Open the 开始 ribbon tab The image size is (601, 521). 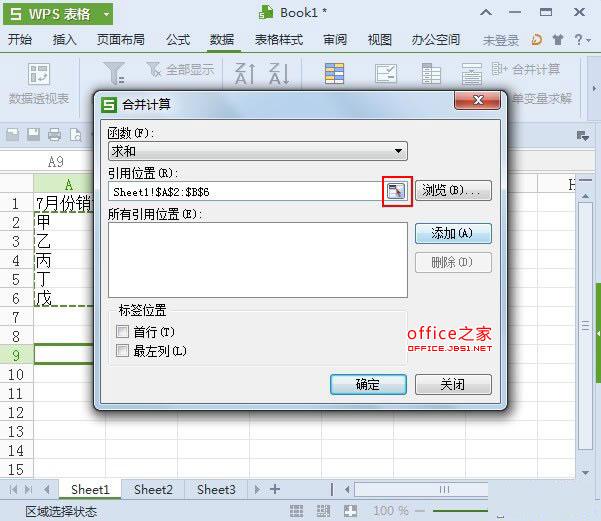tap(20, 39)
